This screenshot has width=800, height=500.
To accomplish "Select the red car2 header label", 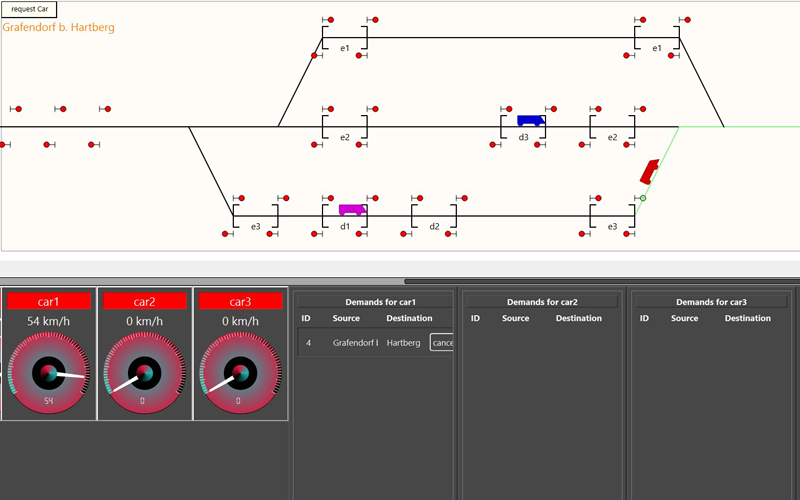I will [144, 301].
